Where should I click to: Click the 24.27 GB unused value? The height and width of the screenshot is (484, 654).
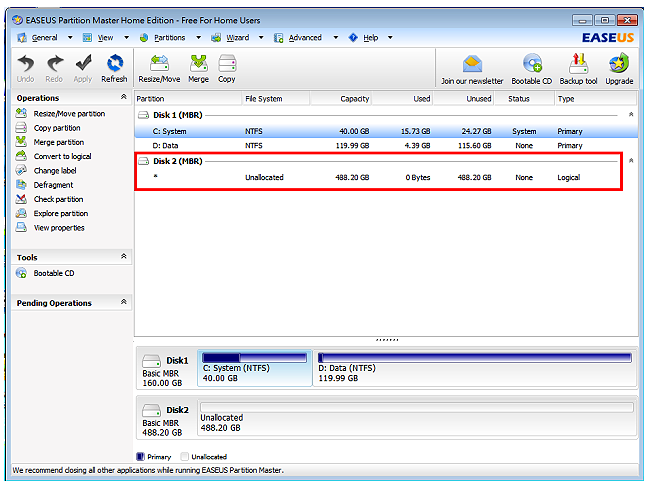tap(476, 131)
